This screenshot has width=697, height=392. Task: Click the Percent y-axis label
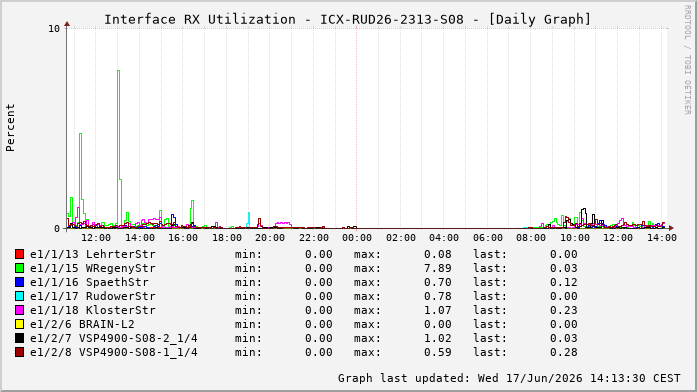point(10,128)
